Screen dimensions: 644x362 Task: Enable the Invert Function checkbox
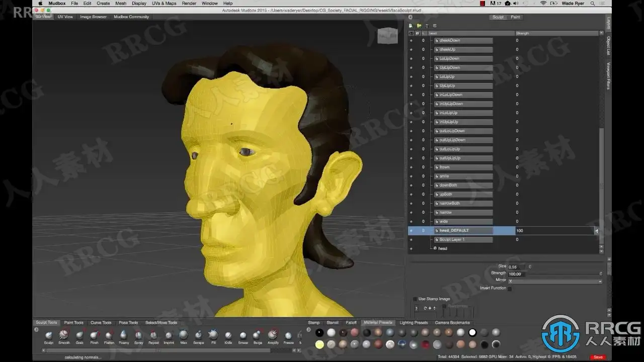(510, 289)
